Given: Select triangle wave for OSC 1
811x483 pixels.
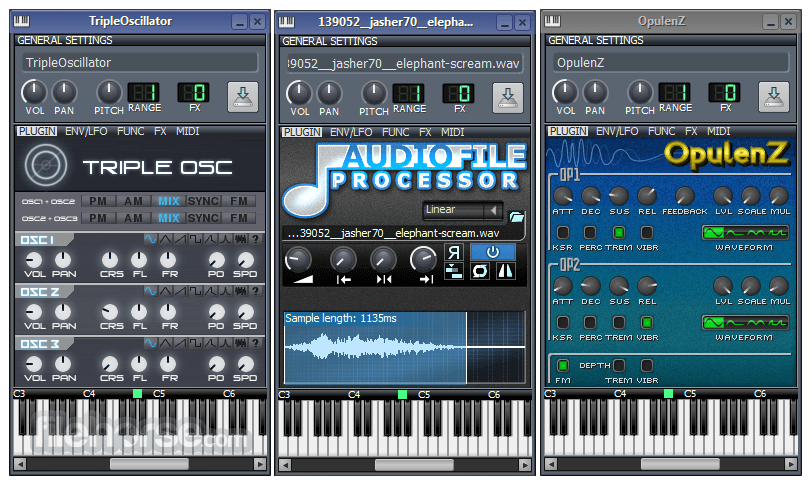Looking at the screenshot, I should click(166, 239).
